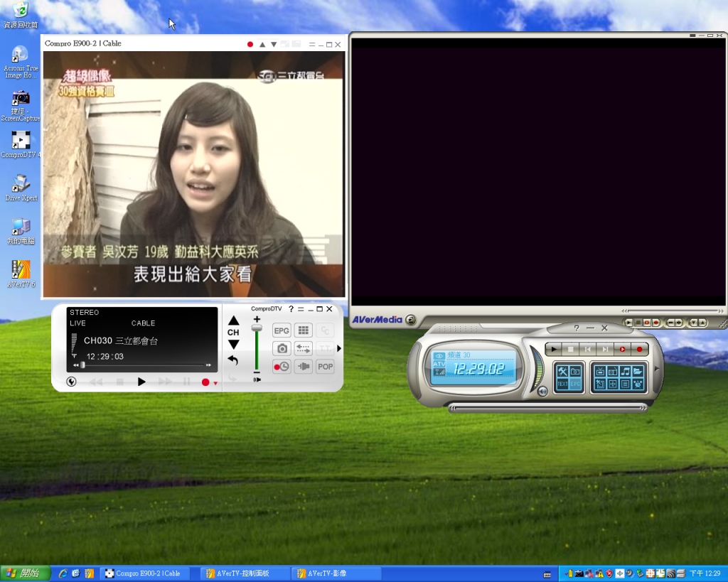Open AVerTV settings with the tools icon
The height and width of the screenshot is (582, 728).
pyautogui.click(x=563, y=371)
